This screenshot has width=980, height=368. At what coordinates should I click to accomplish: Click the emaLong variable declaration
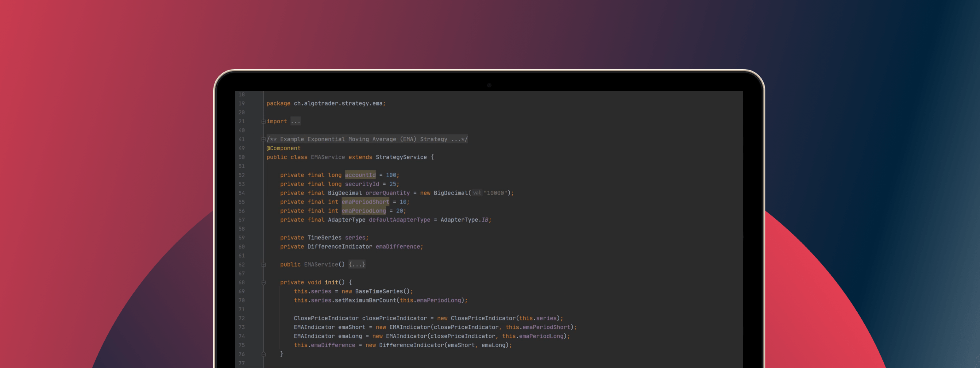pyautogui.click(x=349, y=336)
